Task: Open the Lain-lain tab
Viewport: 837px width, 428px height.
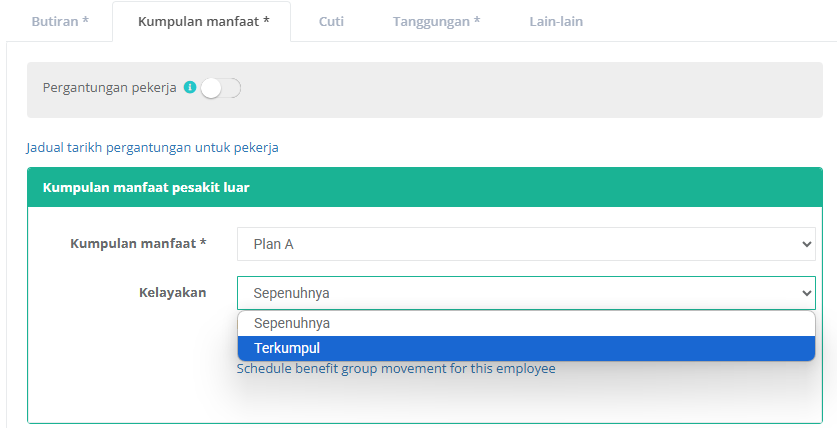Action: [x=556, y=21]
